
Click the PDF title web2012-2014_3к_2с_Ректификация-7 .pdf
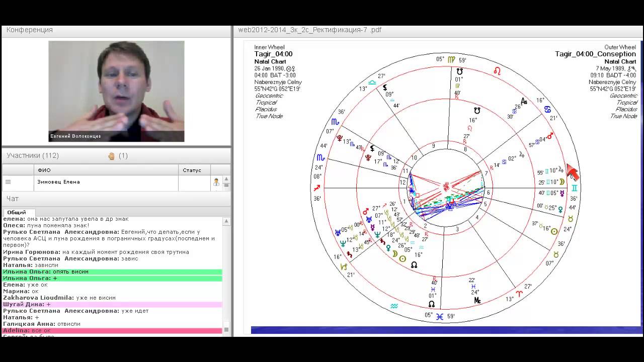tap(309, 30)
